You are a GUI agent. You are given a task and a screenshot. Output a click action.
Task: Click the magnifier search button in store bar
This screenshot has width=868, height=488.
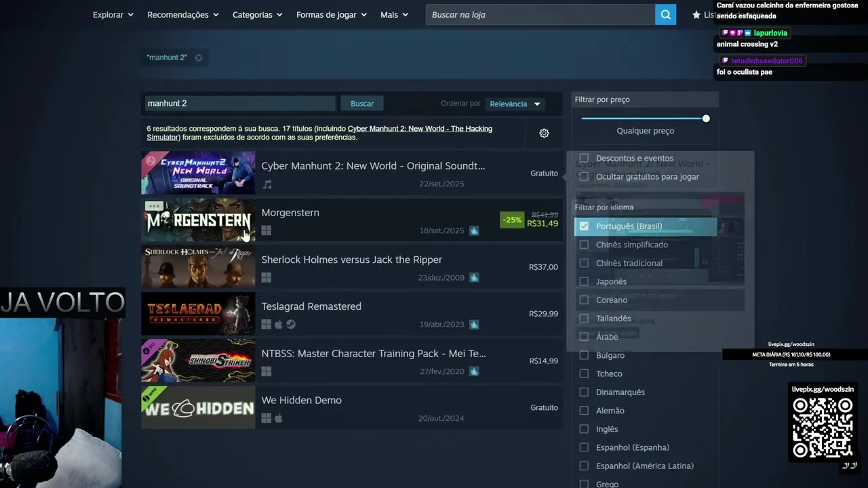click(665, 14)
